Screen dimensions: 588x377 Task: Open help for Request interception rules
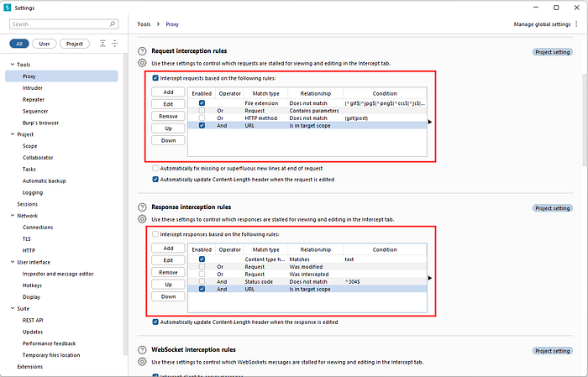[142, 51]
